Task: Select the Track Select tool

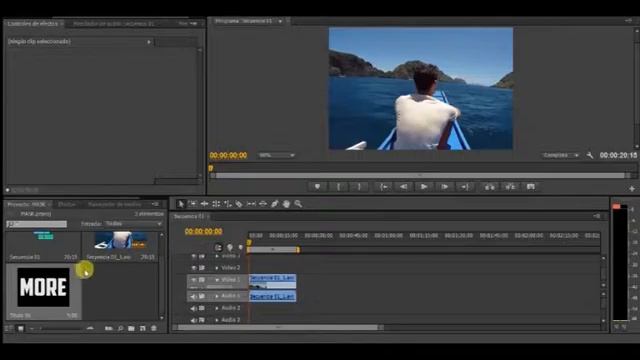Action: click(x=193, y=204)
